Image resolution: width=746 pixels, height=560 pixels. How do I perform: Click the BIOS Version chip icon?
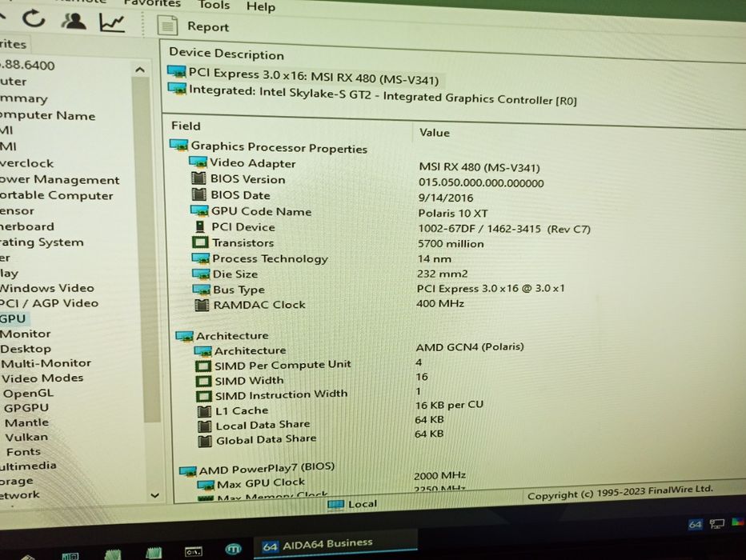(199, 178)
